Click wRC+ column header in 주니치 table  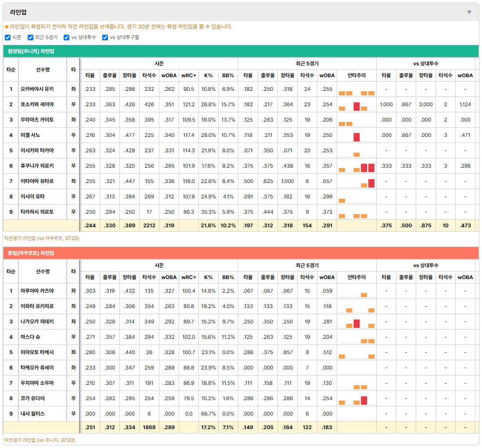[x=189, y=75]
